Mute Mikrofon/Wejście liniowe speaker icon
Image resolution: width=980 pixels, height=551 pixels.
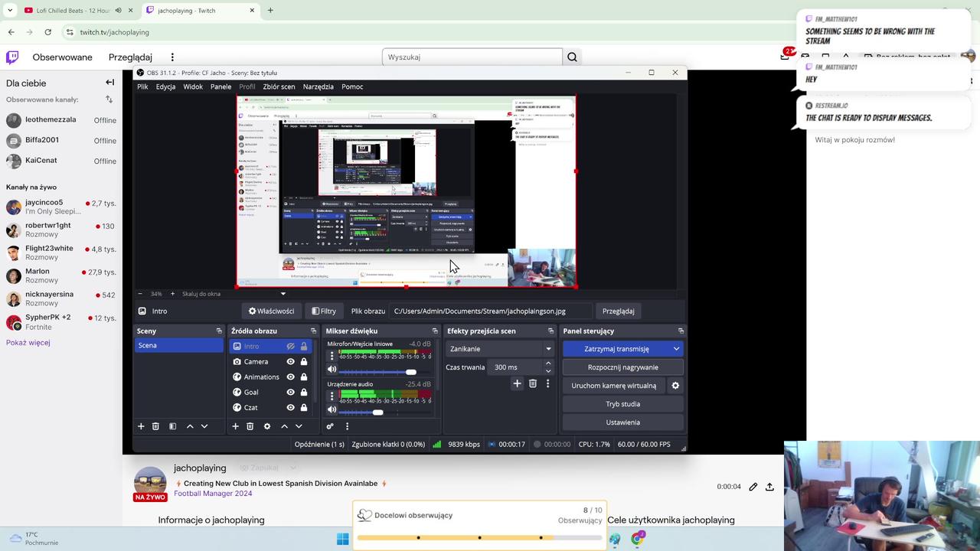tap(332, 370)
